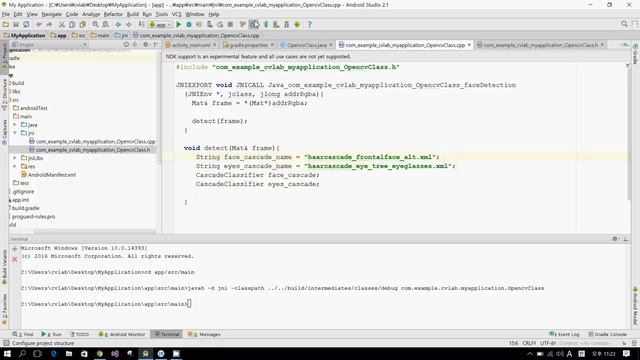Click the scroll-from-source icon in Project panel
The width and height of the screenshot is (640, 360).
pyautogui.click(x=126, y=44)
